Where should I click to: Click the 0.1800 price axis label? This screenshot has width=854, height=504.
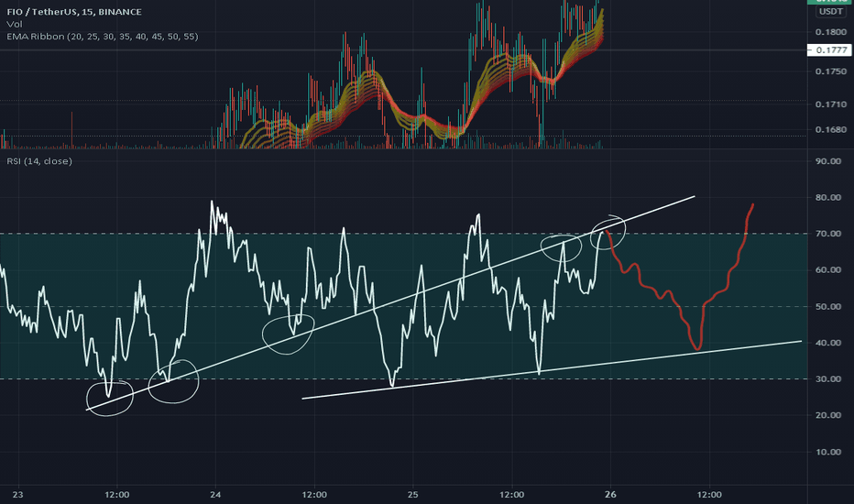tap(830, 32)
